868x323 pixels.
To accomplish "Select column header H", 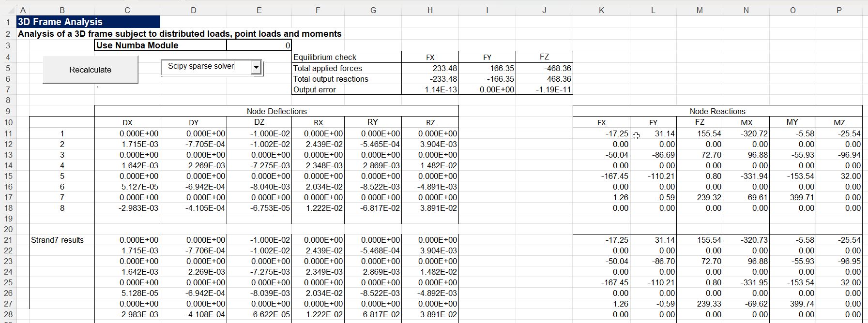I will (x=429, y=10).
